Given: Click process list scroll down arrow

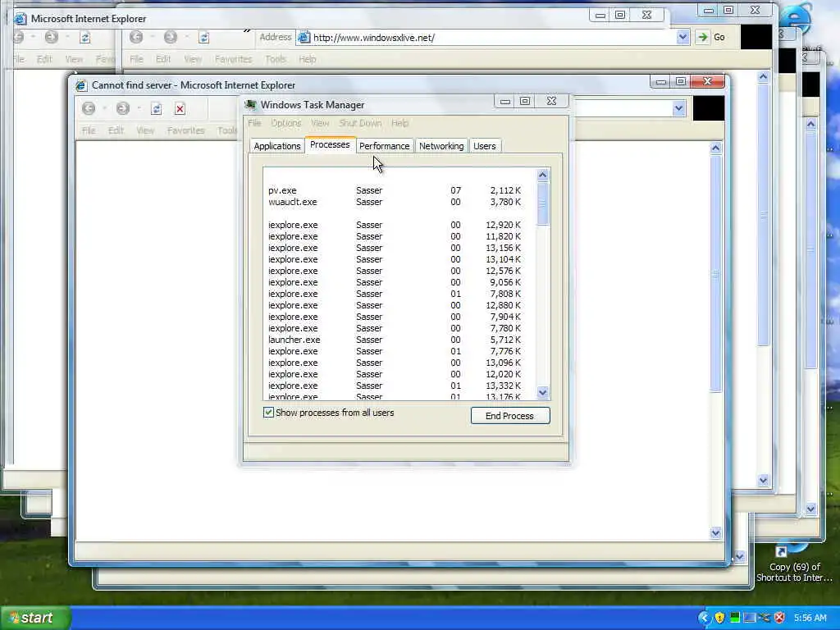Looking at the screenshot, I should [542, 393].
